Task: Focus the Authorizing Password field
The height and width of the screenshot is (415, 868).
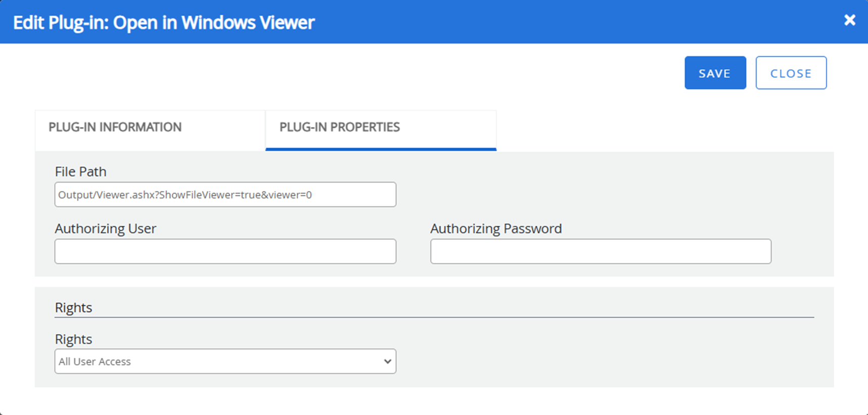Action: coord(601,251)
